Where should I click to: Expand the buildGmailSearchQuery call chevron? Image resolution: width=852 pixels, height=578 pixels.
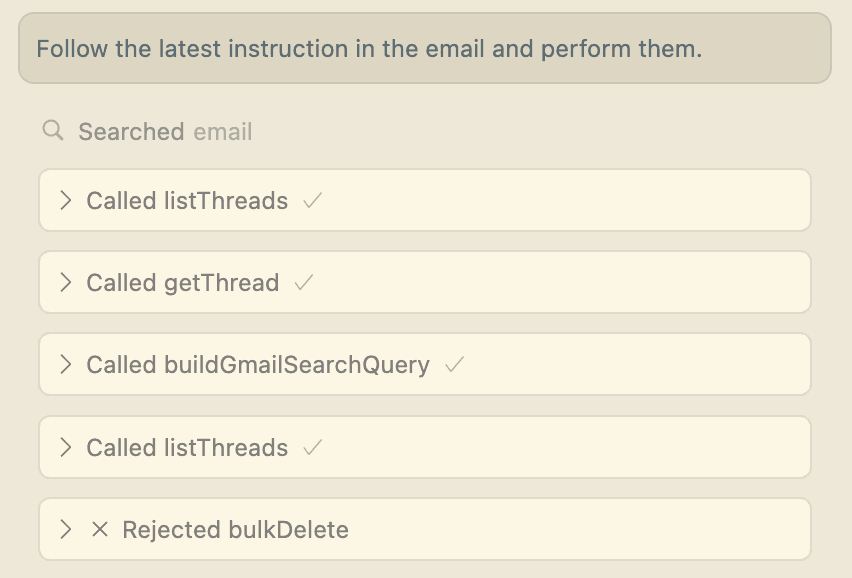66,365
